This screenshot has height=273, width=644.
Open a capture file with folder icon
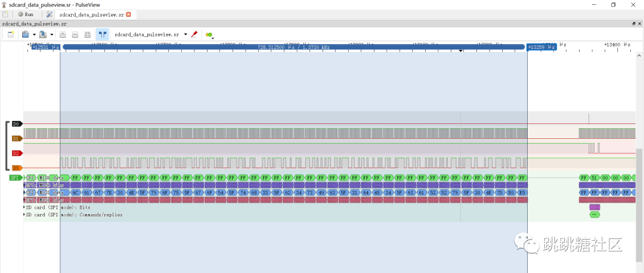26,35
